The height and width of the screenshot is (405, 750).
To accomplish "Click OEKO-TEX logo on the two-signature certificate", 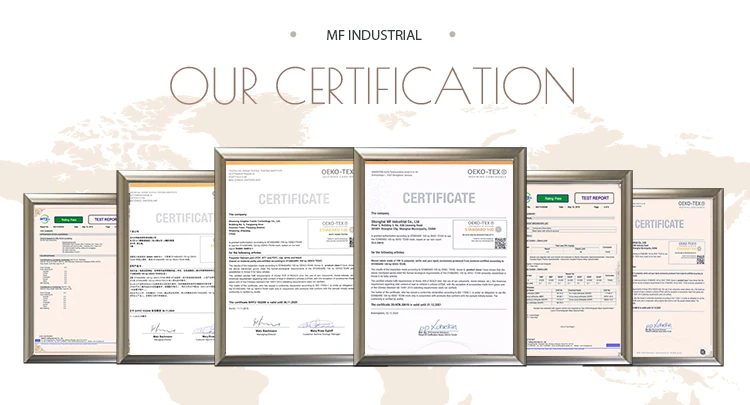I will pyautogui.click(x=337, y=172).
